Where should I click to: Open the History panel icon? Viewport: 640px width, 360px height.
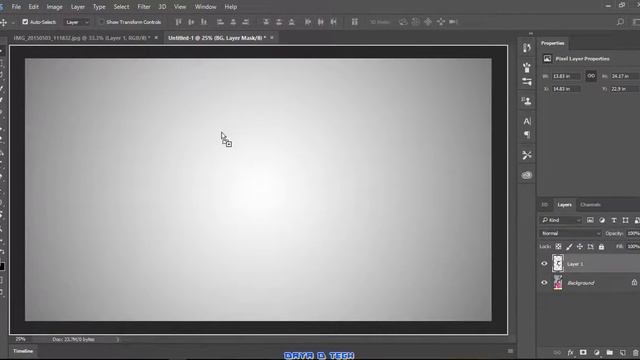pyautogui.click(x=527, y=48)
